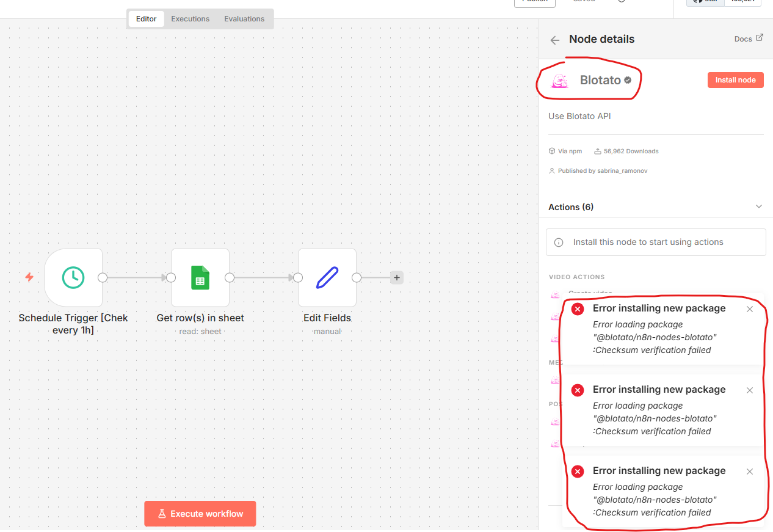This screenshot has height=532, width=773.
Task: Click the Blotato logo icon
Action: click(x=559, y=81)
